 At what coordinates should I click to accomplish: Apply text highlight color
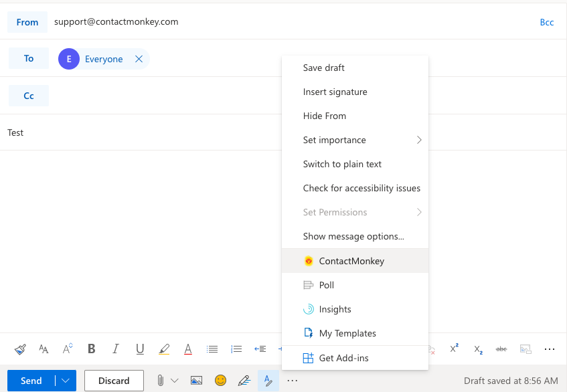click(x=164, y=349)
